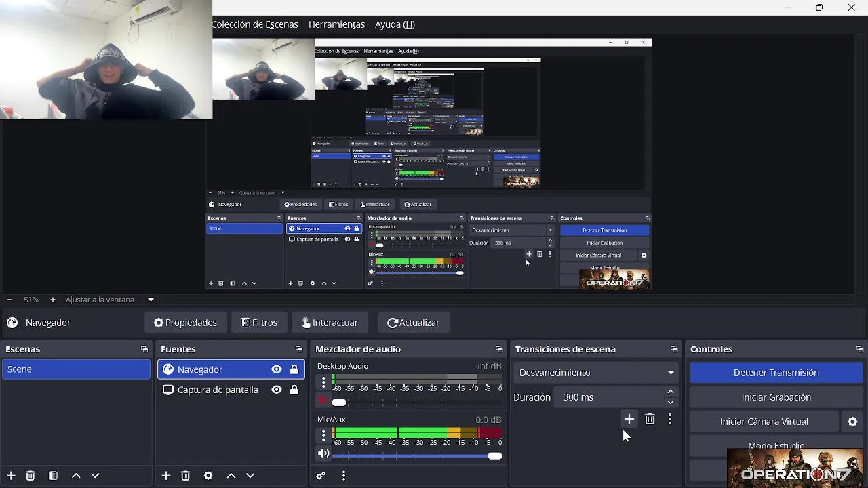Image resolution: width=868 pixels, height=488 pixels.
Task: Click Ajustar a la ventana label
Action: (x=100, y=300)
